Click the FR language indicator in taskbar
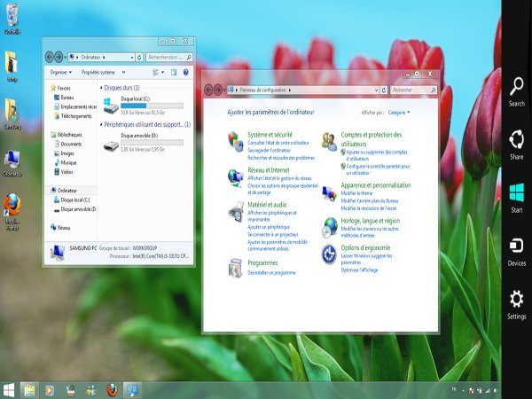 coord(454,390)
